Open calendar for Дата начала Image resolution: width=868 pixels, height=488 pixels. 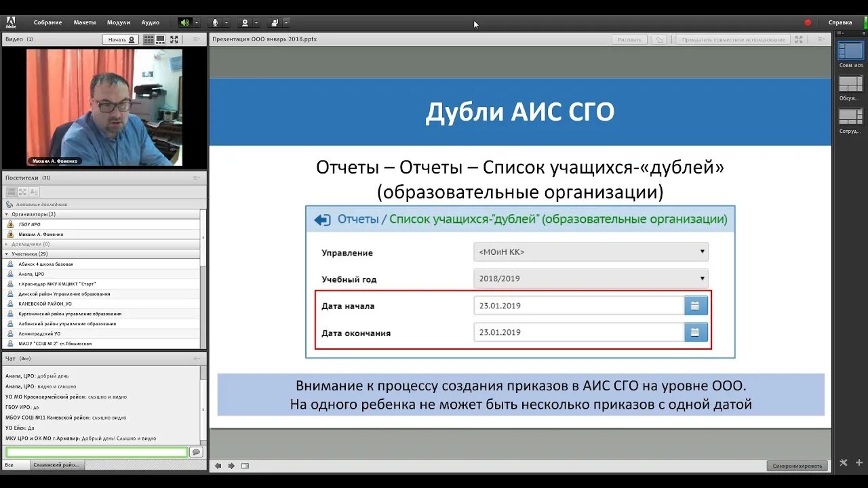point(696,306)
